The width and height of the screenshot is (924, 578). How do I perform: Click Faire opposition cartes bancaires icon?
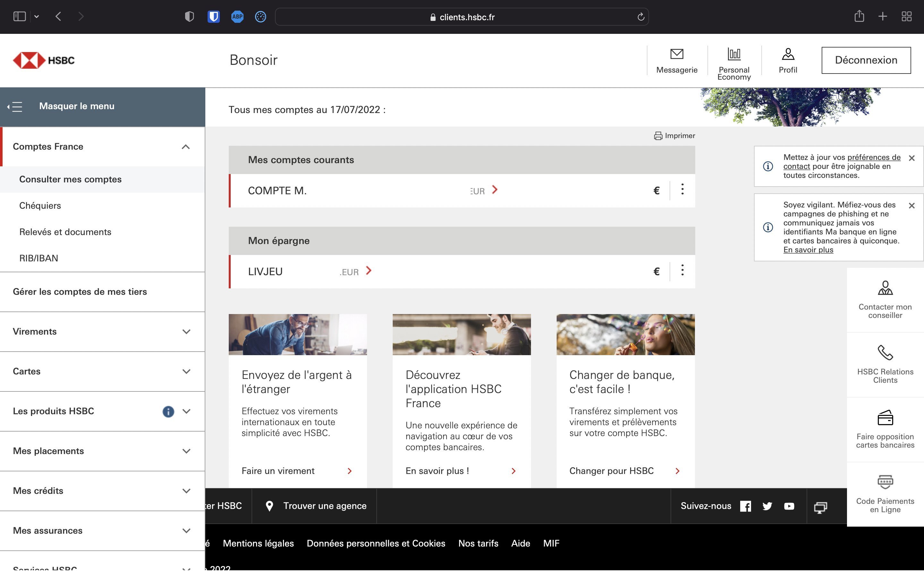(885, 417)
